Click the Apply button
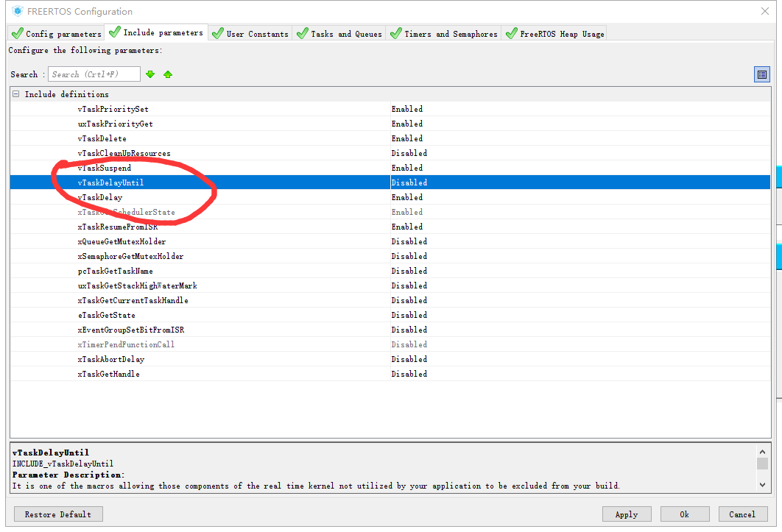 coord(627,514)
